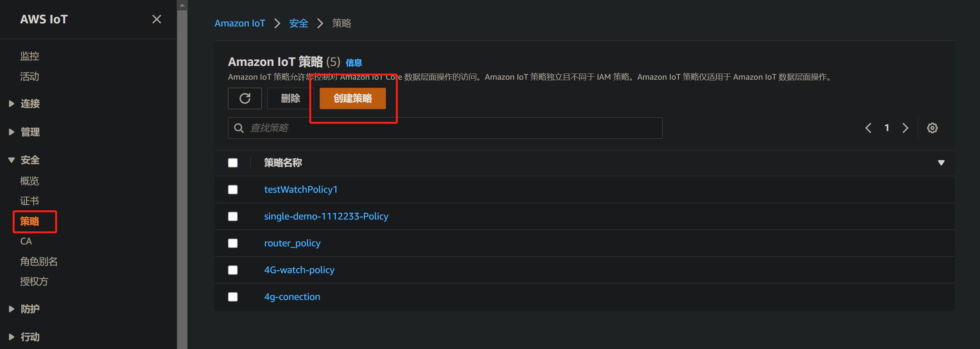Go to previous page of policies
This screenshot has height=349, width=980.
[x=868, y=128]
